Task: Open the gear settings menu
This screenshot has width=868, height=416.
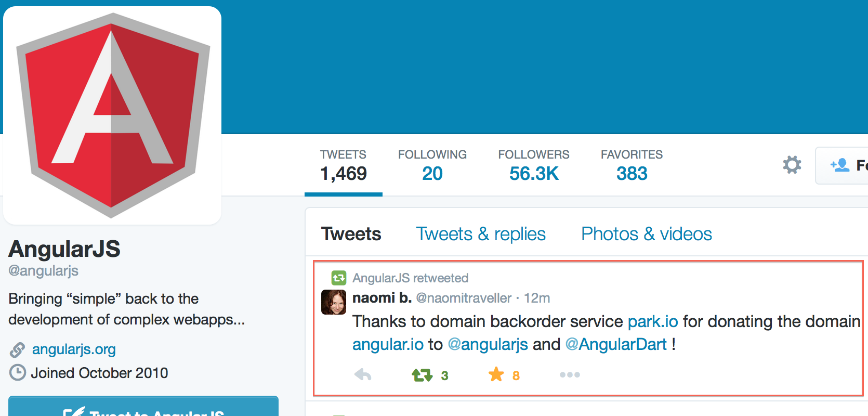Action: 792,165
